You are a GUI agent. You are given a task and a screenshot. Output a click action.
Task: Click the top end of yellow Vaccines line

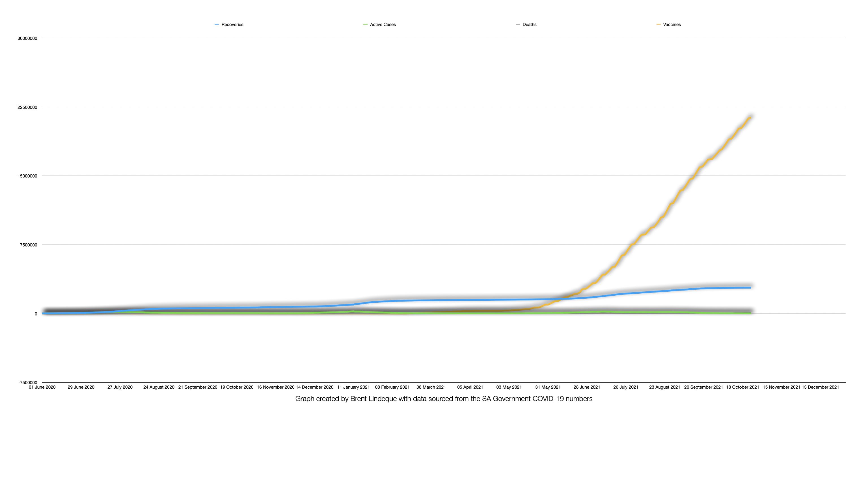click(x=750, y=118)
